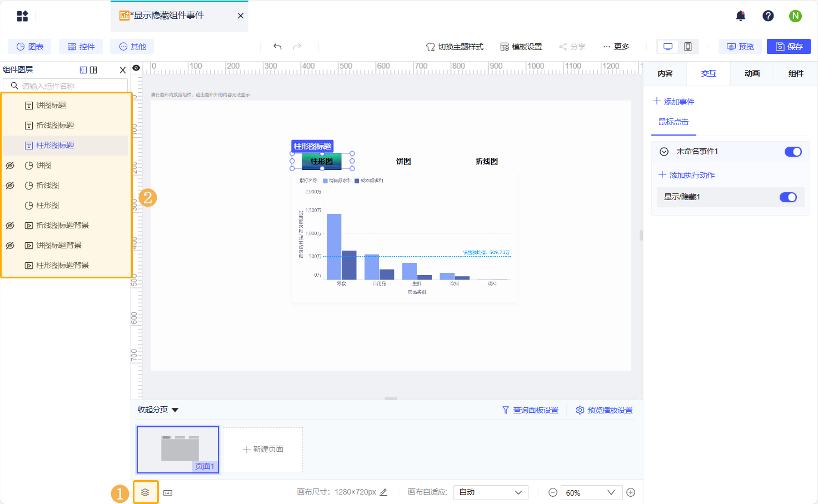Image resolution: width=818 pixels, height=504 pixels.
Task: Select the 显示隐藏组件事件 document tab
Action: coord(179,16)
